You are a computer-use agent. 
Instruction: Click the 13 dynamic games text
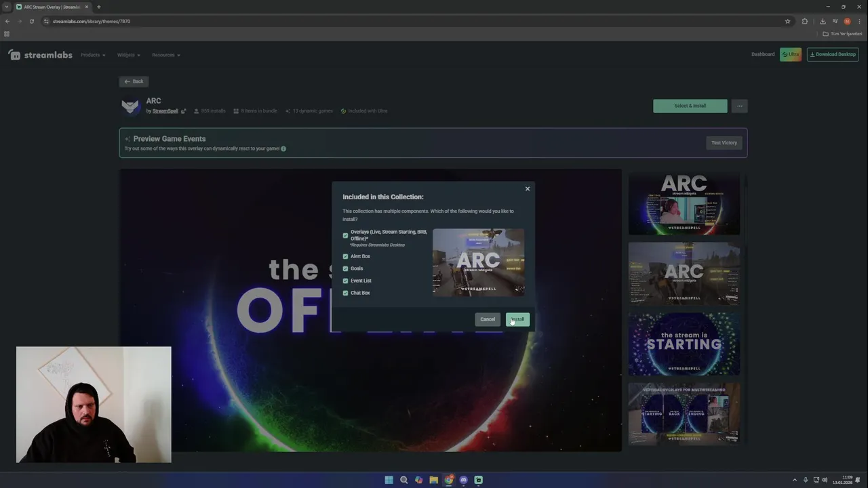tap(313, 111)
